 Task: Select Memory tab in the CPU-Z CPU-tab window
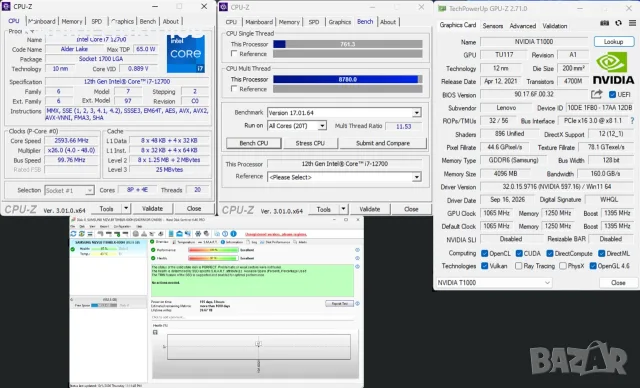click(x=72, y=21)
